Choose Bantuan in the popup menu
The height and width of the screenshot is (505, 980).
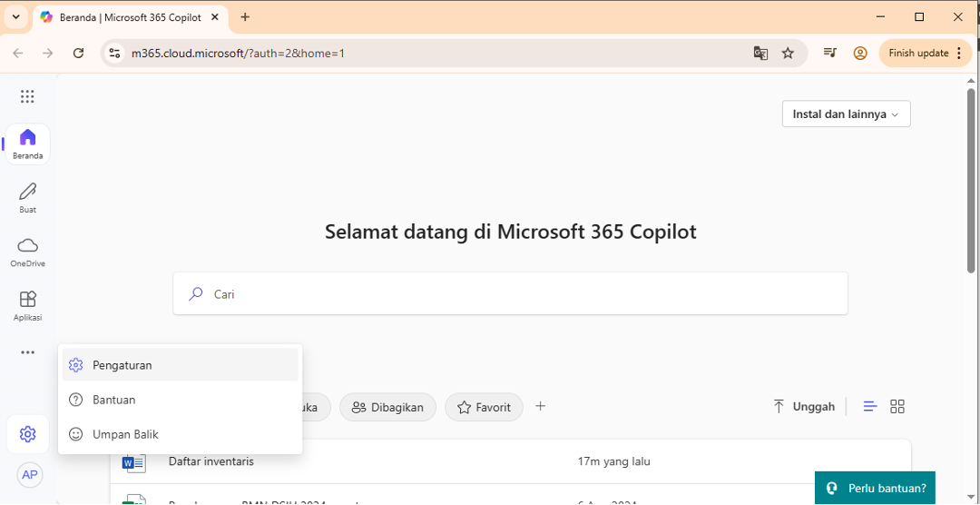point(180,400)
